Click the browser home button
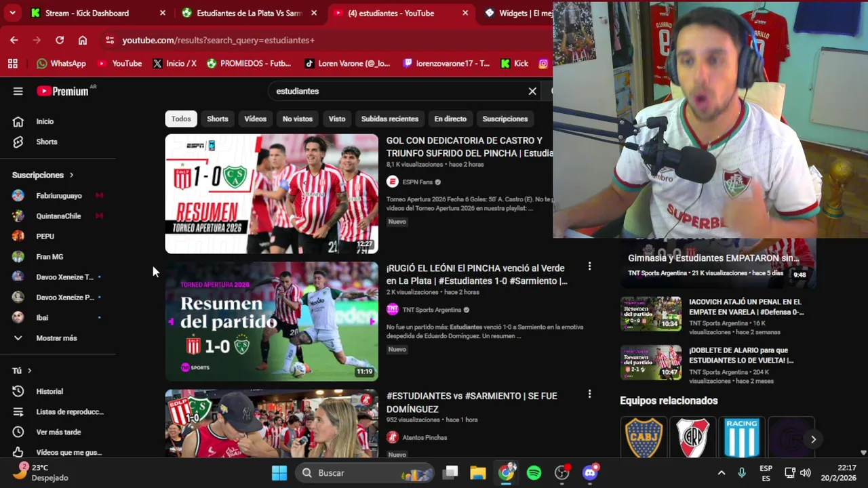 pyautogui.click(x=83, y=40)
